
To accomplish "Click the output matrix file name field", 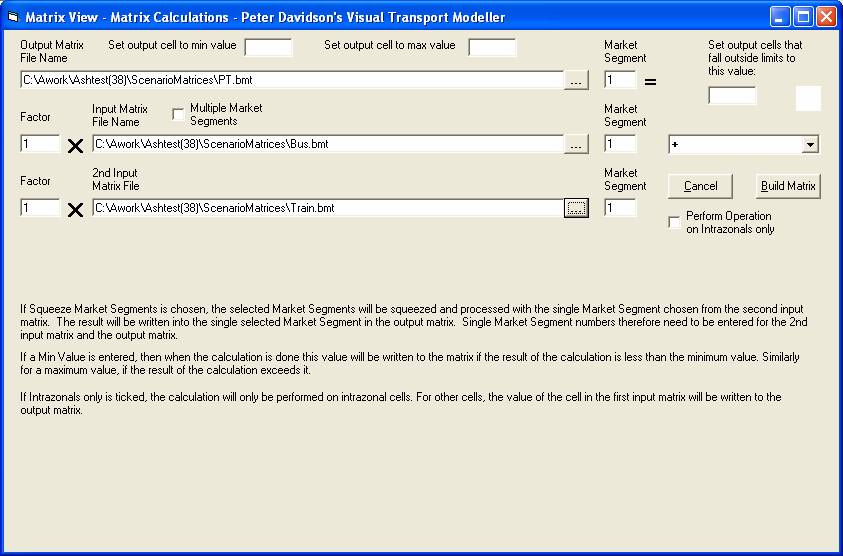I will [x=292, y=80].
